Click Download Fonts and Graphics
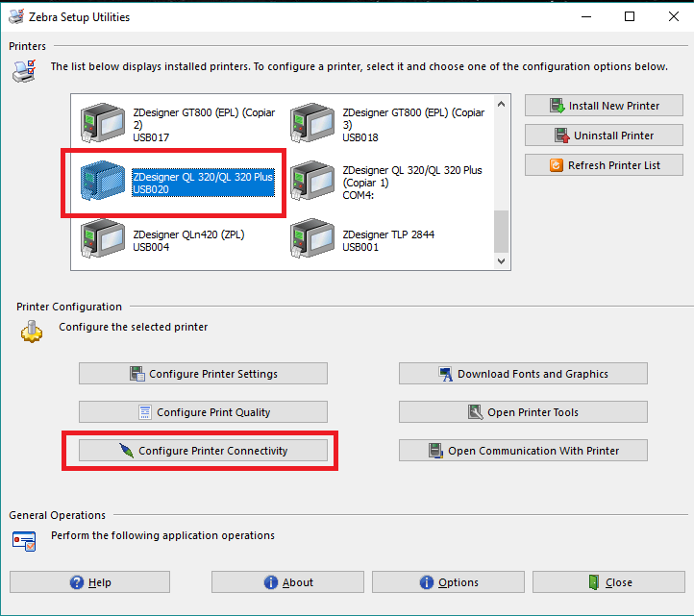The height and width of the screenshot is (616, 694). point(523,374)
